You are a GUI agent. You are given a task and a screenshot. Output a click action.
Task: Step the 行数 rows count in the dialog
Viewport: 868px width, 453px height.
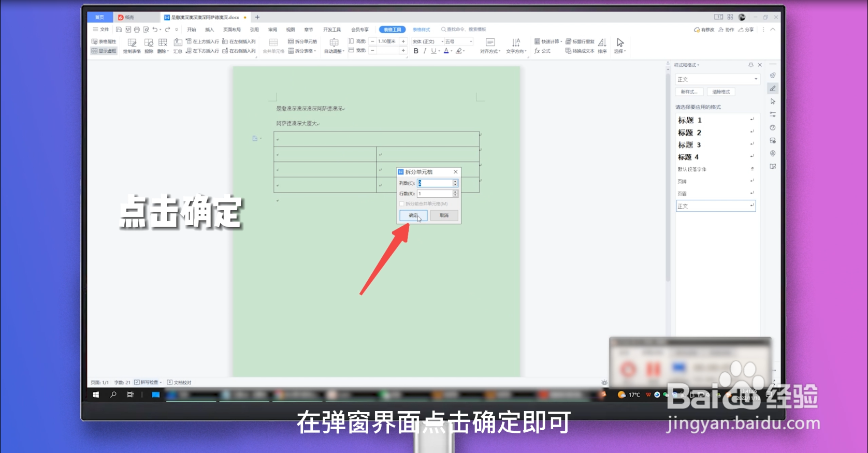pyautogui.click(x=455, y=194)
